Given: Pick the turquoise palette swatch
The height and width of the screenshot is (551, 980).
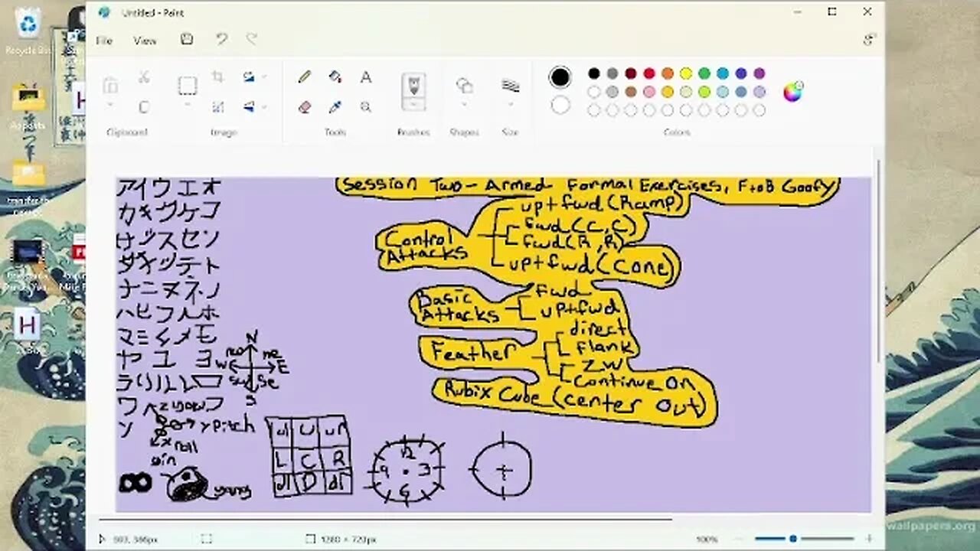Looking at the screenshot, I should click(x=723, y=73).
